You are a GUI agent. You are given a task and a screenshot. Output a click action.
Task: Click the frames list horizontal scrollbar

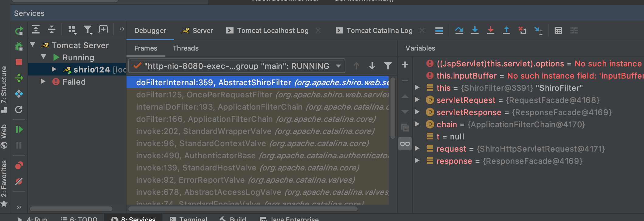[243, 209]
